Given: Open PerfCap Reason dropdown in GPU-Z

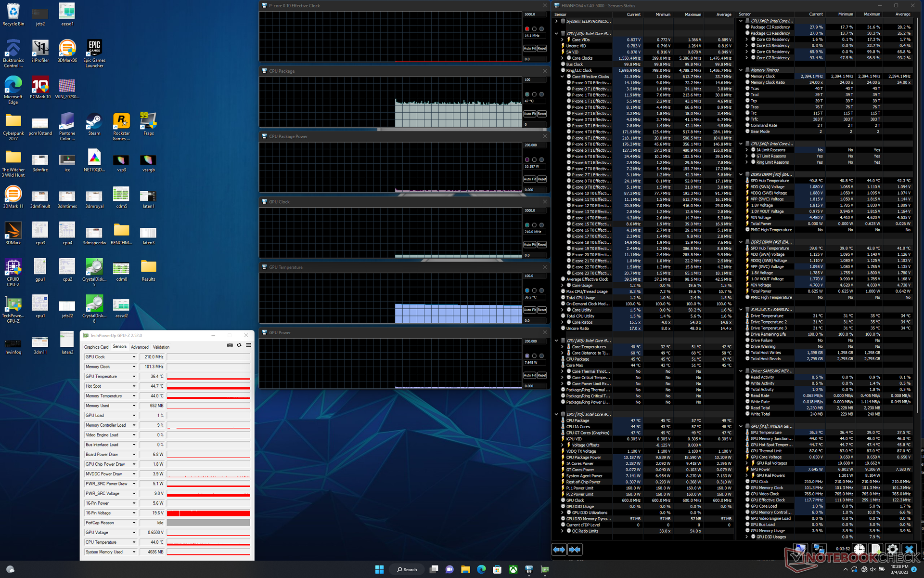Looking at the screenshot, I should coord(134,523).
